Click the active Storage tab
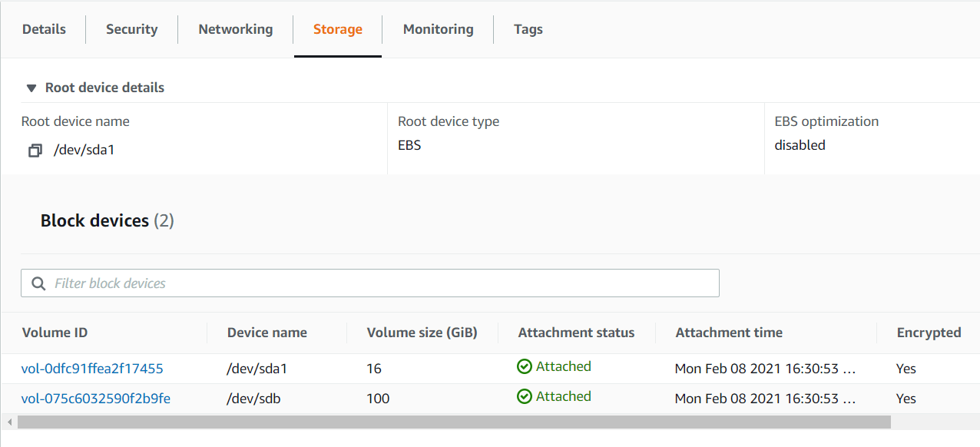The height and width of the screenshot is (447, 980). click(x=337, y=28)
